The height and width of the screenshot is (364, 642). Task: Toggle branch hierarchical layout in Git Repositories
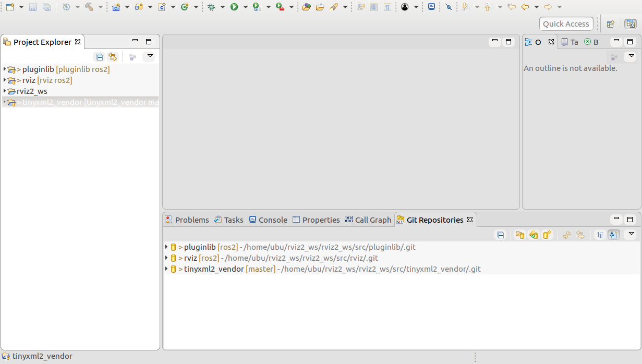(x=600, y=235)
